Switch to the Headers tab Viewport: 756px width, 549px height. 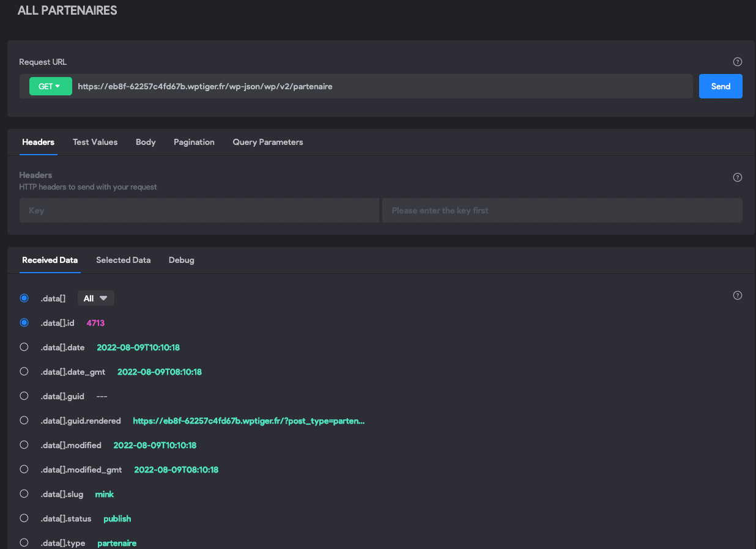click(x=39, y=142)
